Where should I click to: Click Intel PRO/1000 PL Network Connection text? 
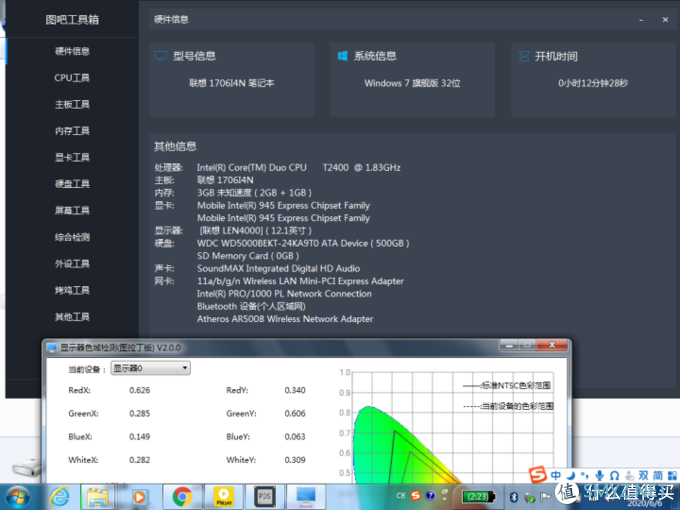tap(284, 294)
